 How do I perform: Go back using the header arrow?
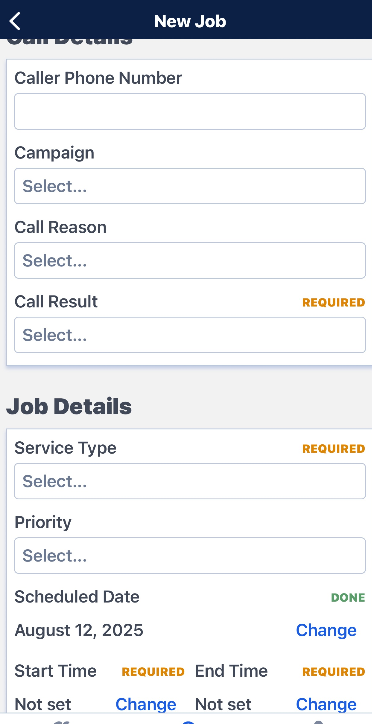(x=15, y=21)
